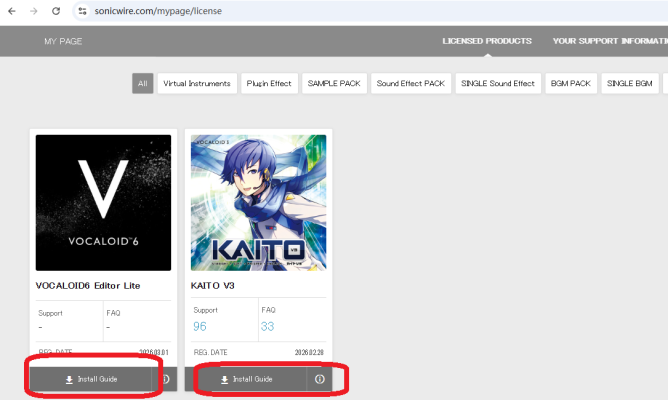Open KAITO V3 Support count 96

point(200,325)
